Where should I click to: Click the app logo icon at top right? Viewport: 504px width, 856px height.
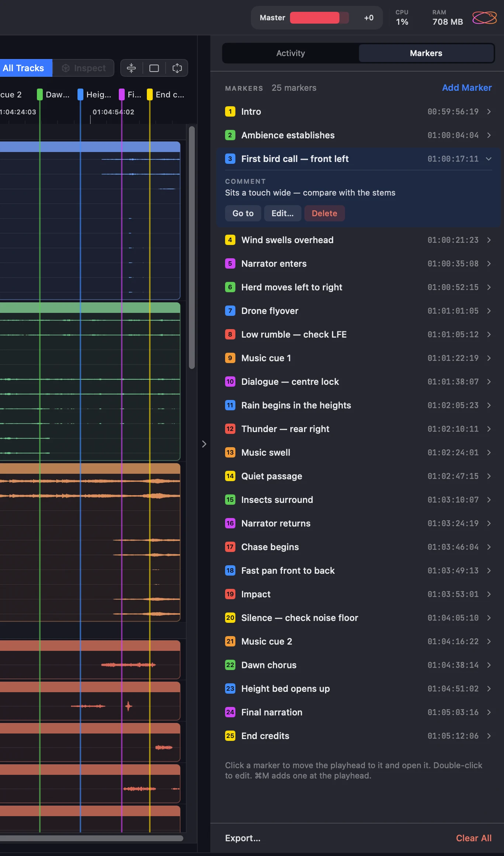coord(485,17)
